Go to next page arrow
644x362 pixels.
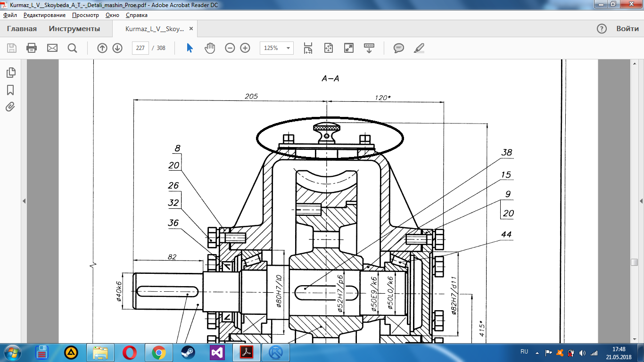coord(117,48)
